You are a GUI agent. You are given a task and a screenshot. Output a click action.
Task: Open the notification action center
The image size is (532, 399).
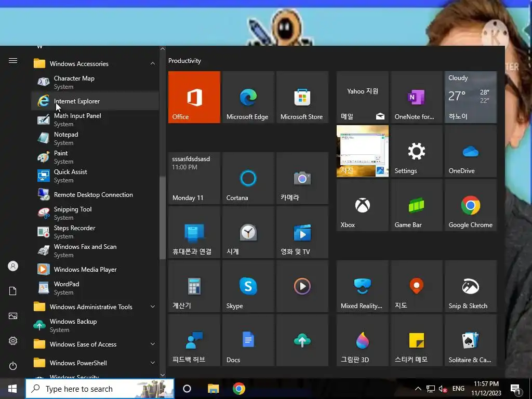(x=516, y=389)
